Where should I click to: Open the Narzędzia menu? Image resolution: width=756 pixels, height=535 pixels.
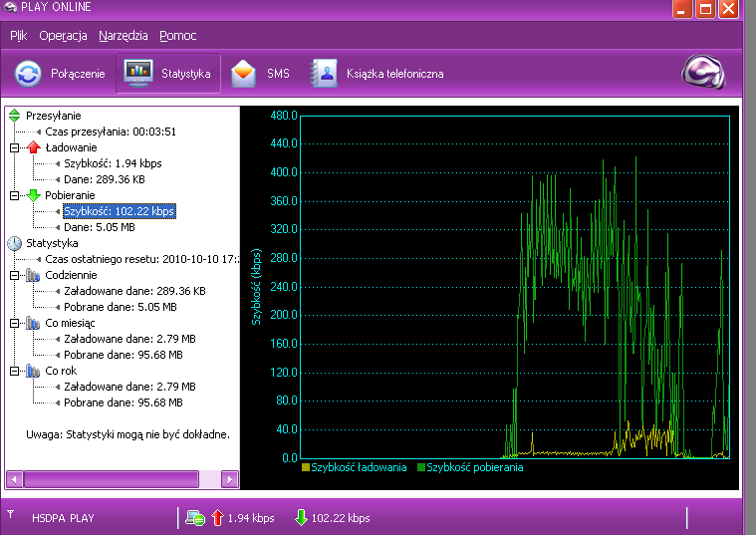pos(123,36)
